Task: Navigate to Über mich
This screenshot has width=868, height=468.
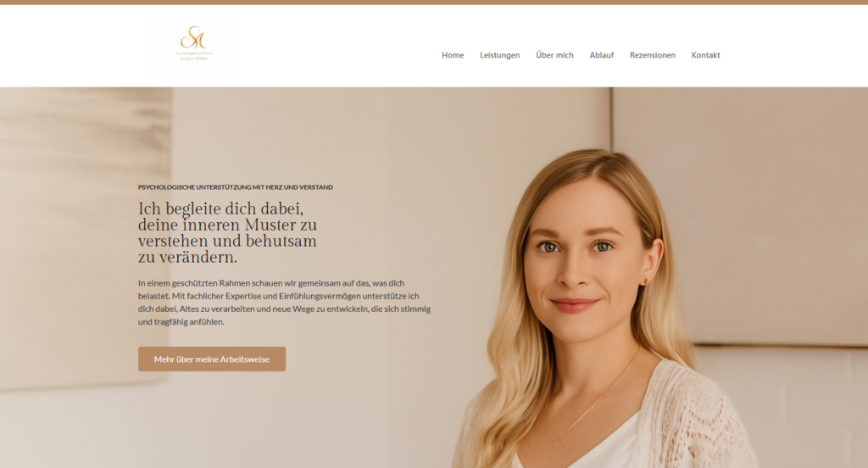Action: coord(554,55)
